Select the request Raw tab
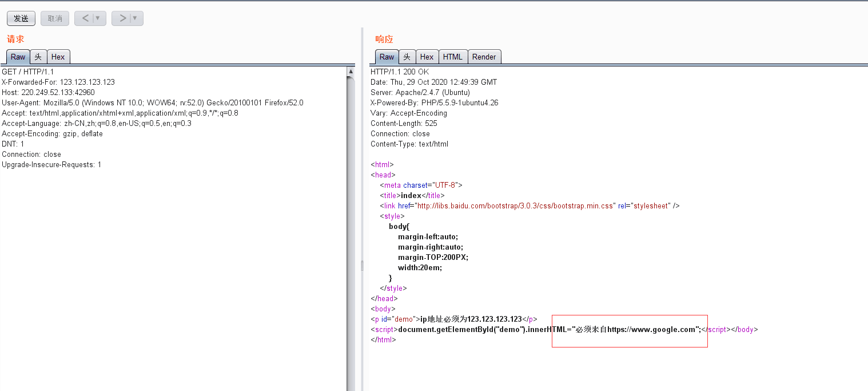 (x=18, y=57)
